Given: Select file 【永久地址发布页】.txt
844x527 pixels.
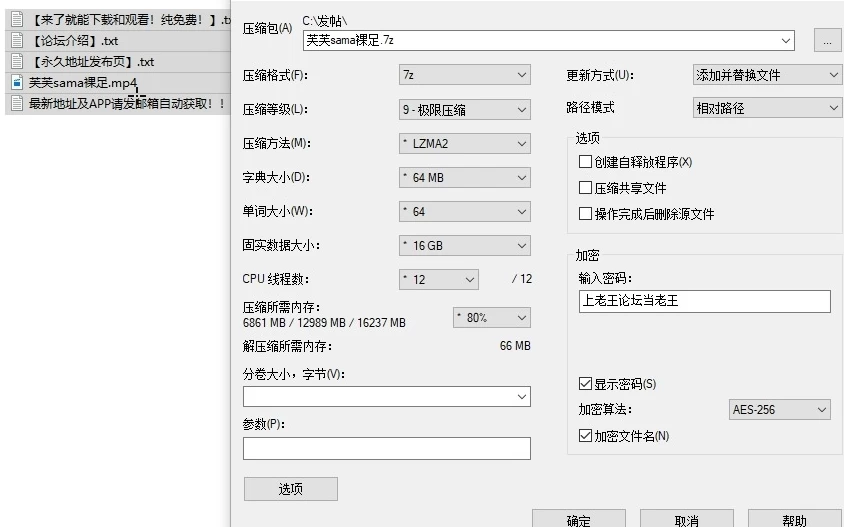Looking at the screenshot, I should coord(117,61).
